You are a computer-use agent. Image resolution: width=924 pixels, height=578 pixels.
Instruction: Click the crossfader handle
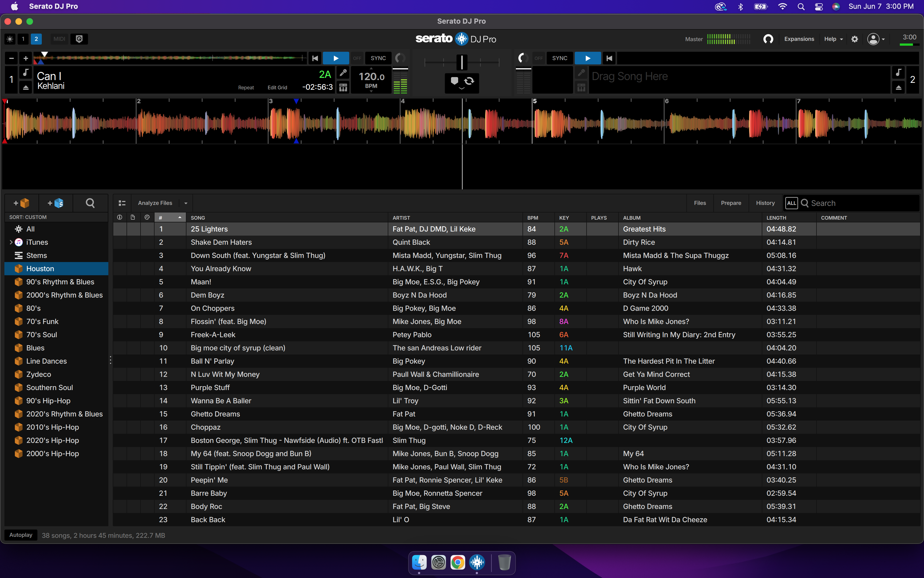click(x=462, y=62)
